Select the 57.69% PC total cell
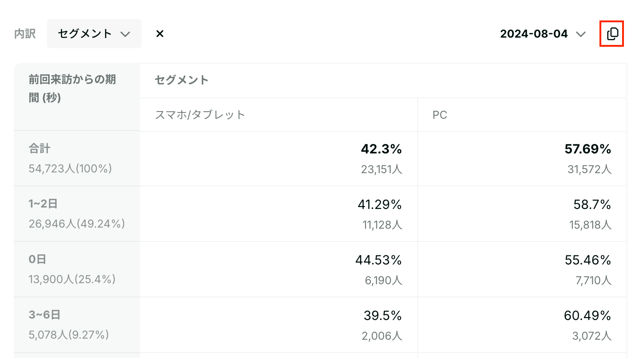Image resolution: width=644 pixels, height=358 pixels. (x=588, y=149)
